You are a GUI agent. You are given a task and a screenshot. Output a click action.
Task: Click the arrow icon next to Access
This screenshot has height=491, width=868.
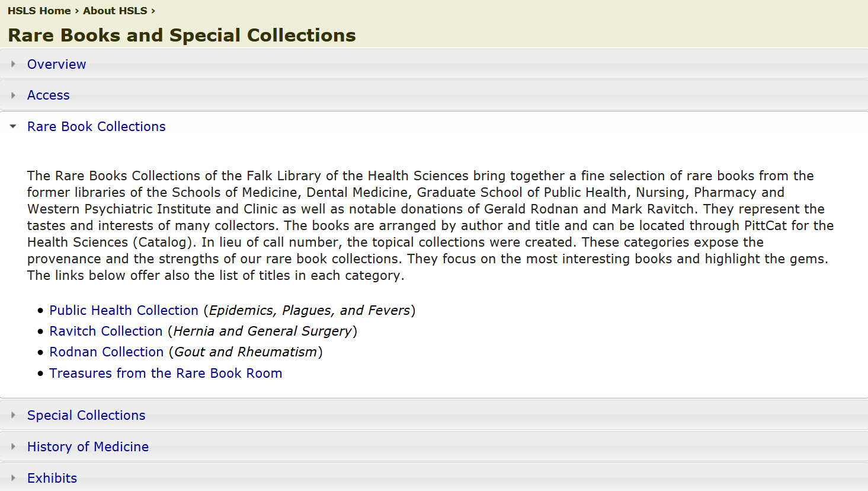pyautogui.click(x=13, y=95)
